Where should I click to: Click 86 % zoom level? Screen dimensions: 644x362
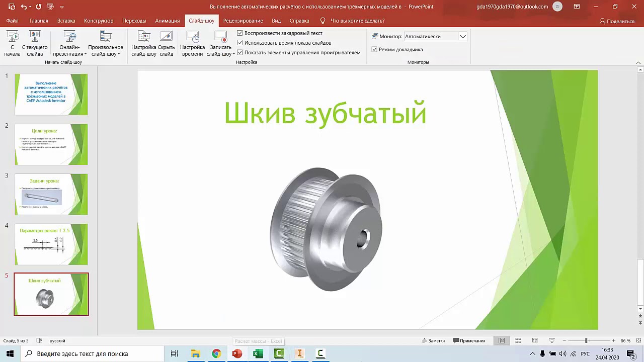tap(625, 340)
